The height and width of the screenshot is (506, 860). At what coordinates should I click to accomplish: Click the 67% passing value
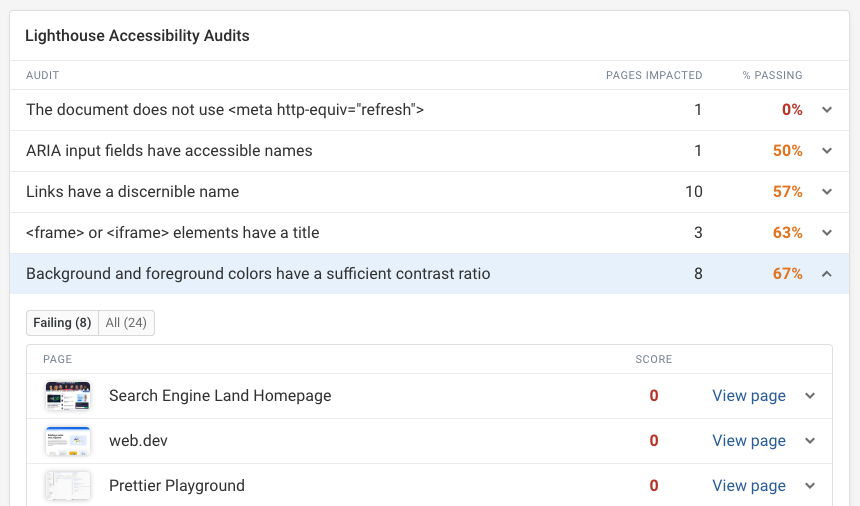pyautogui.click(x=788, y=274)
